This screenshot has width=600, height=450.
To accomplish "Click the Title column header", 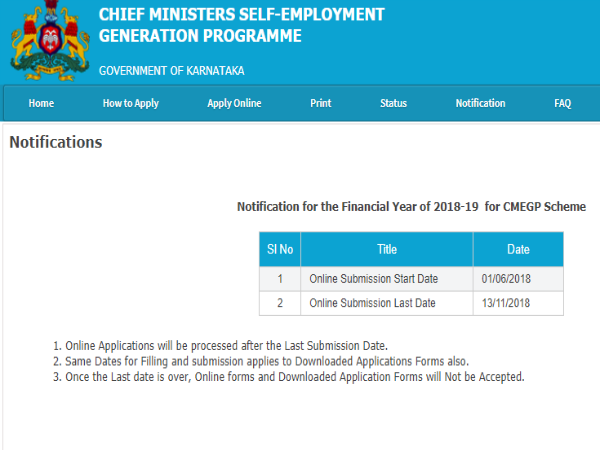I will tap(387, 249).
